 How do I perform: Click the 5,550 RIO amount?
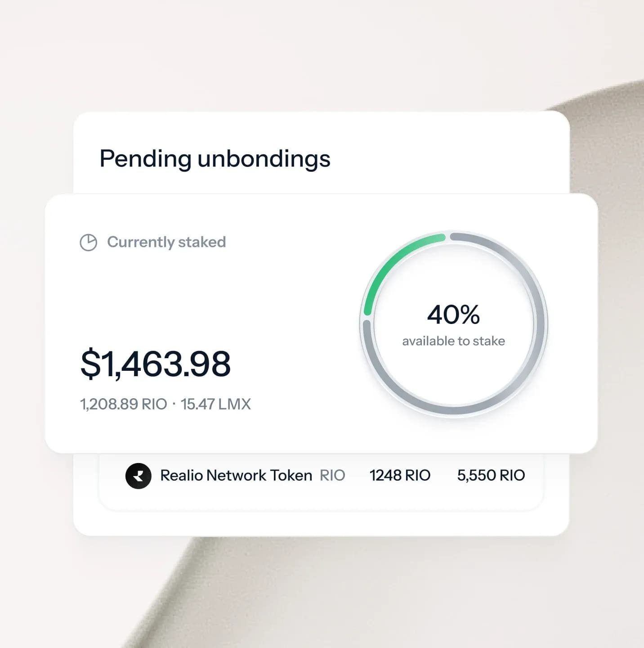pyautogui.click(x=491, y=476)
